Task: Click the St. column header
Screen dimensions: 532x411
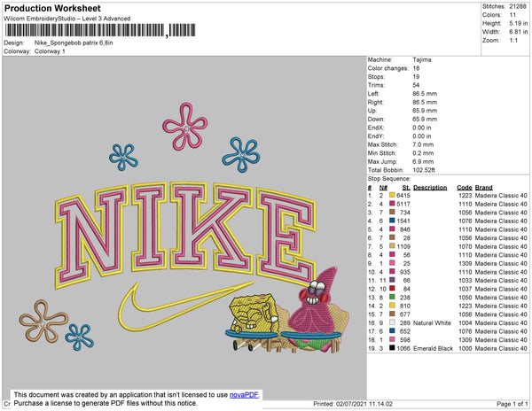Action: tap(406, 188)
